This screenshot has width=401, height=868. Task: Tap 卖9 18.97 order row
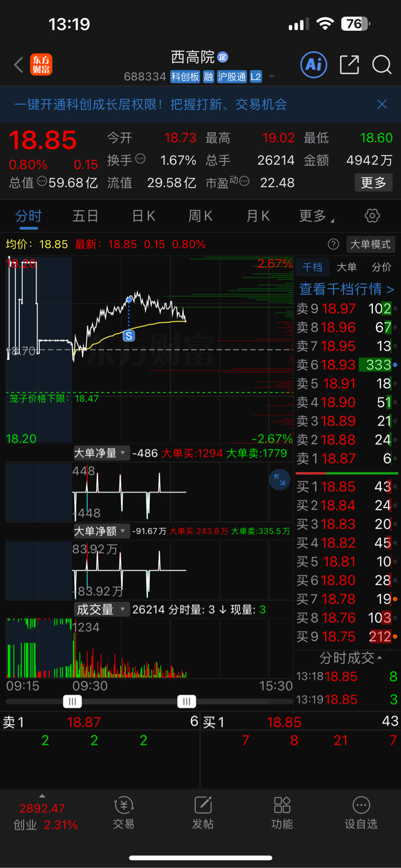[347, 309]
